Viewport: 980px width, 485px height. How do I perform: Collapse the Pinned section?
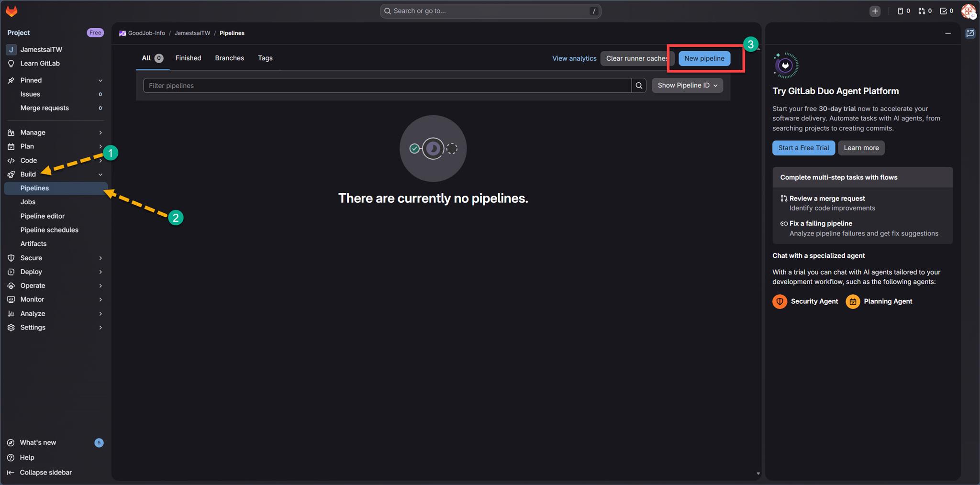[100, 80]
